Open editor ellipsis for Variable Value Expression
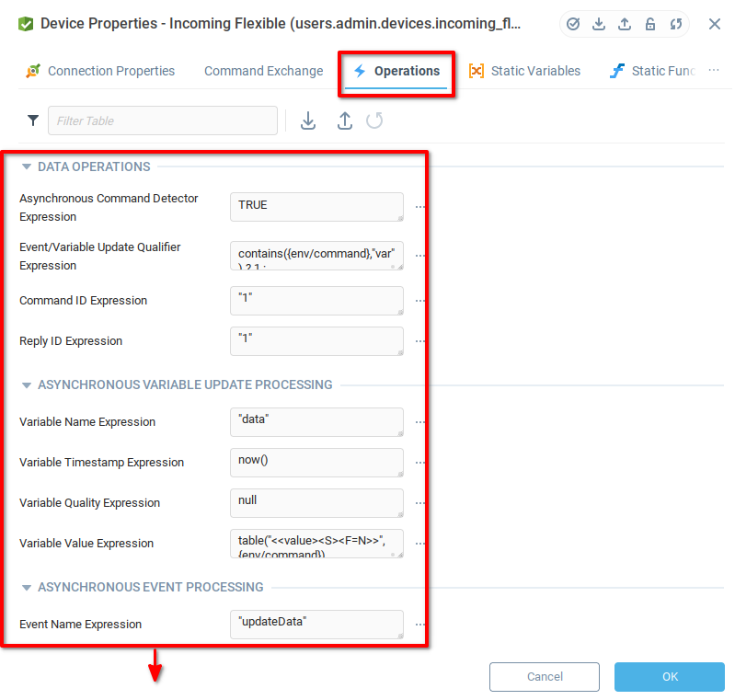Viewport: 735px width, 700px height. click(420, 544)
